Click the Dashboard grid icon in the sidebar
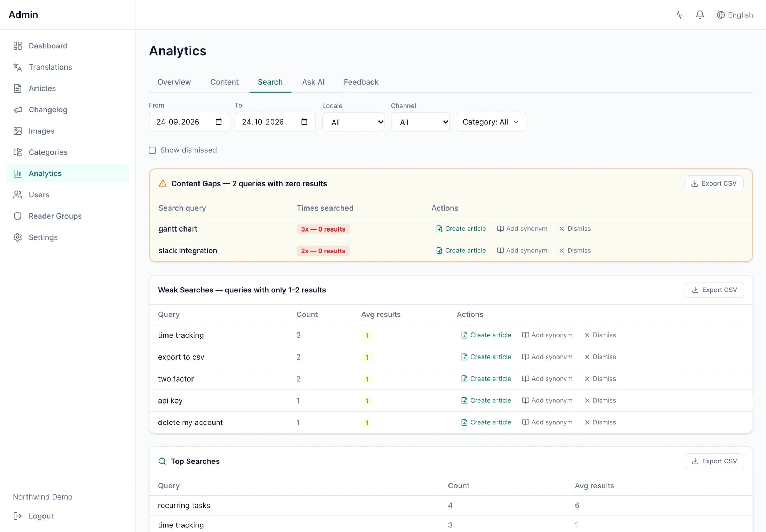This screenshot has height=532, width=766. (17, 46)
